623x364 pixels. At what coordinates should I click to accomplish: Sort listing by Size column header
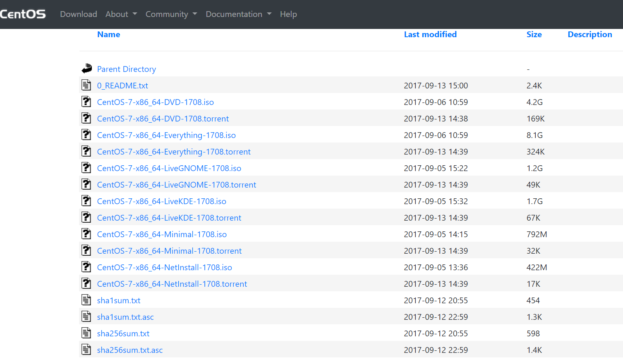534,34
